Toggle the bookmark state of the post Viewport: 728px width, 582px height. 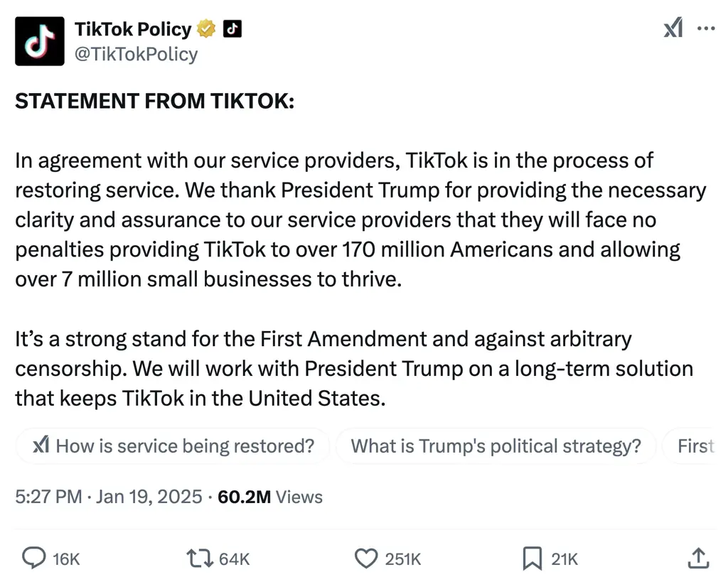tap(532, 559)
